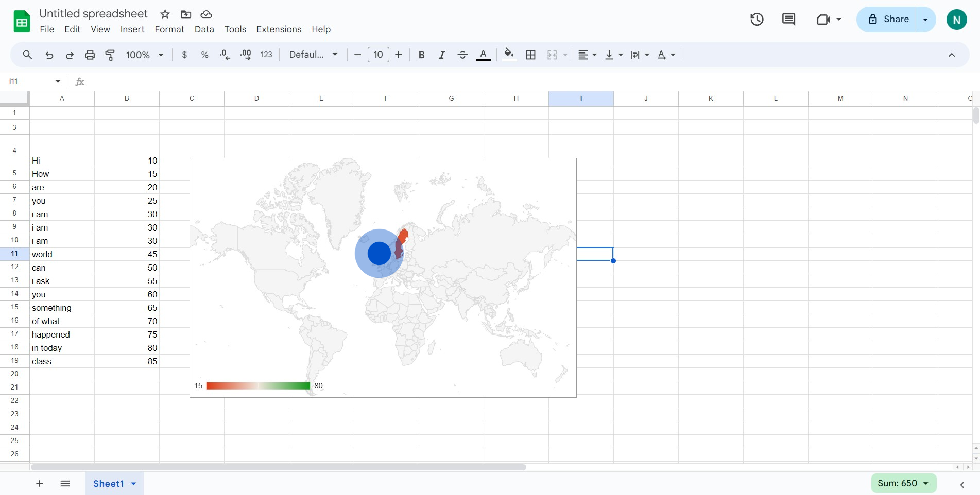Open the Help menu
980x495 pixels.
(x=321, y=29)
